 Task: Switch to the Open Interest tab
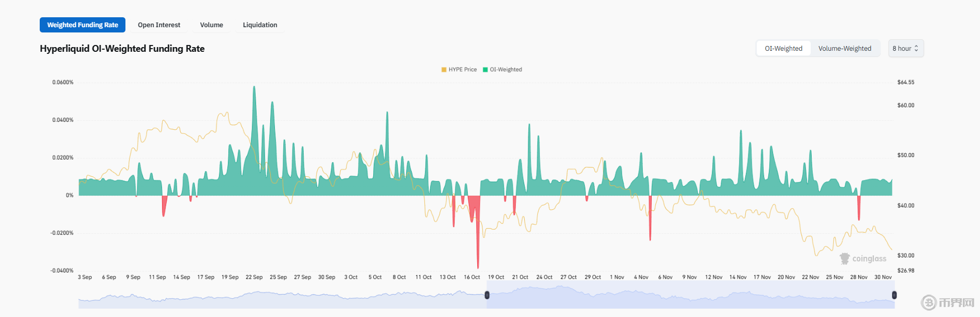[159, 25]
